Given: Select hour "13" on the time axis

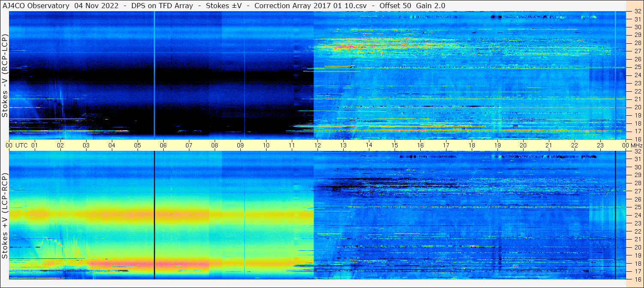Looking at the screenshot, I should [343, 145].
